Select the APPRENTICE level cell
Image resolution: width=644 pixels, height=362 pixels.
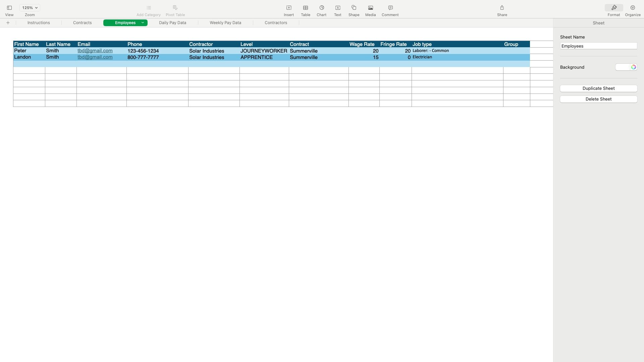264,57
